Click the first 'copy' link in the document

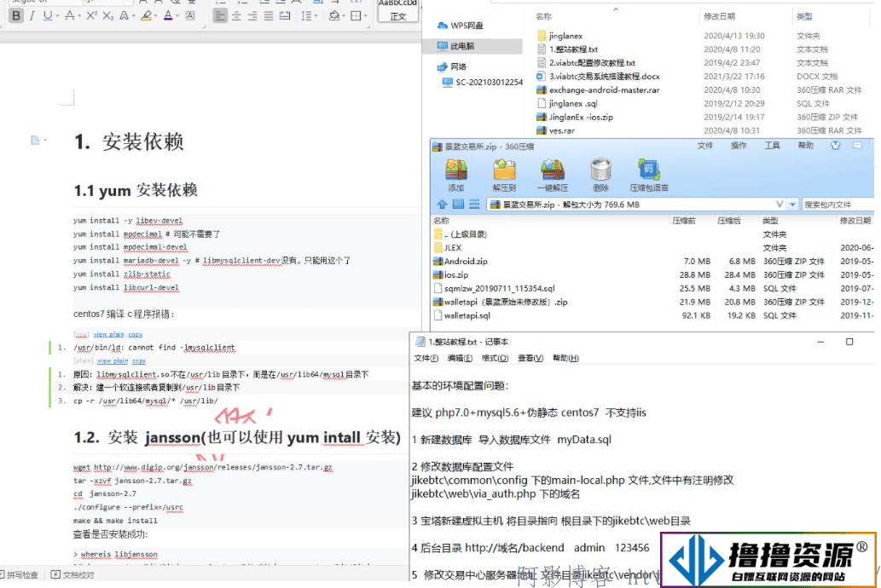click(136, 334)
